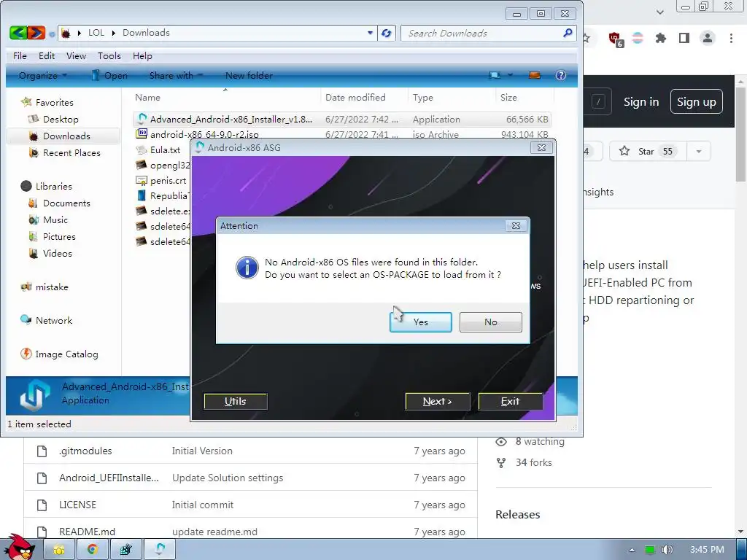This screenshot has height=560, width=747.
Task: Change view with views icon
Action: click(x=495, y=75)
